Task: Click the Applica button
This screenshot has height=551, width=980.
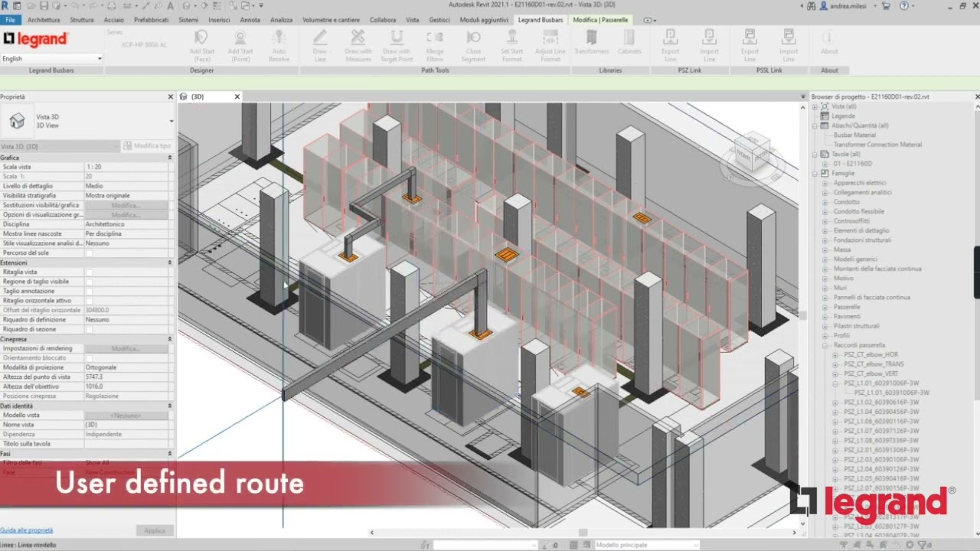Action: [155, 530]
